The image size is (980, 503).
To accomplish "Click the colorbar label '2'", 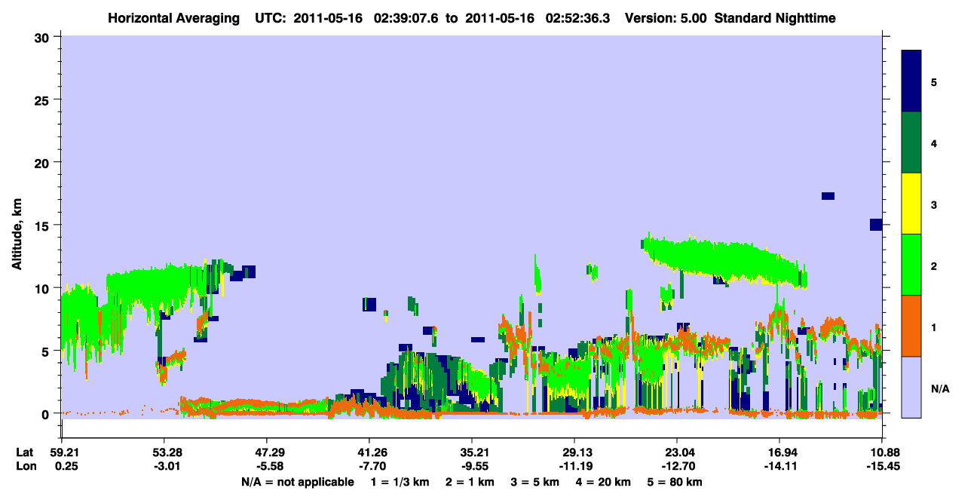I will pyautogui.click(x=934, y=265).
